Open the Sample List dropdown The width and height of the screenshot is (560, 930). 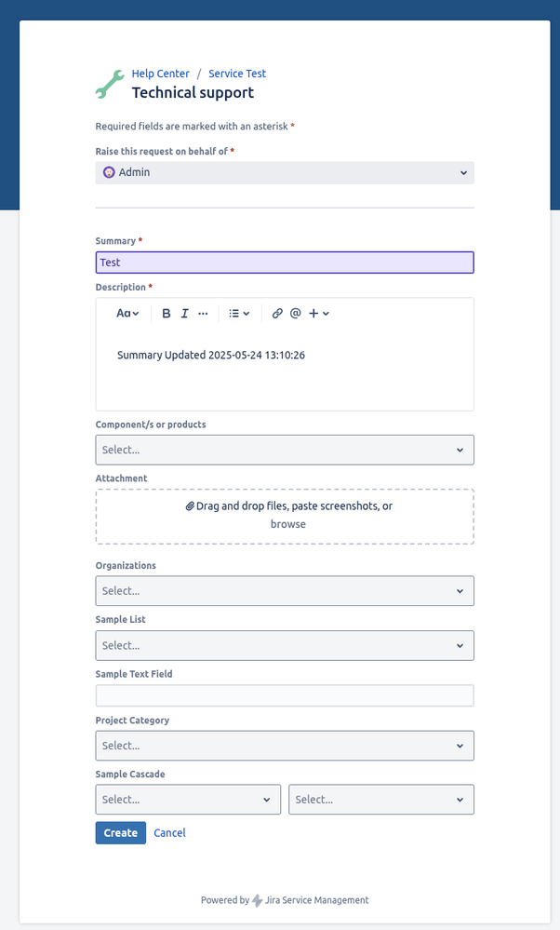pos(285,645)
